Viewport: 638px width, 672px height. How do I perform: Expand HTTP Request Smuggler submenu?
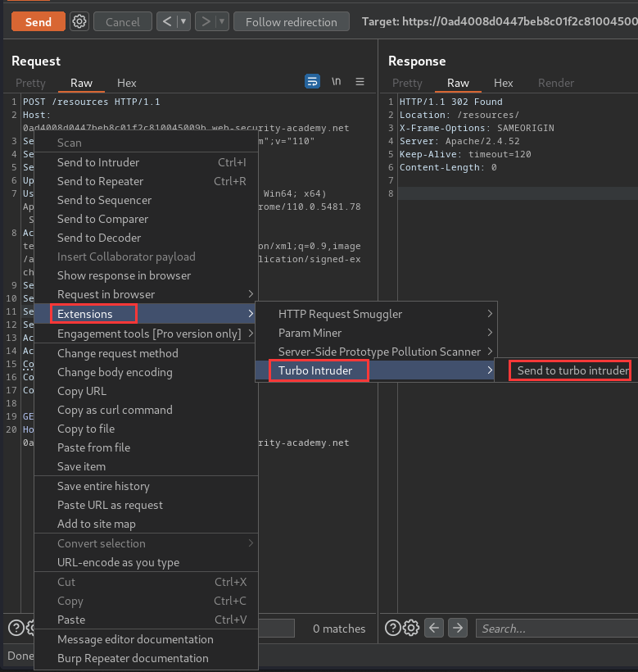pos(376,314)
